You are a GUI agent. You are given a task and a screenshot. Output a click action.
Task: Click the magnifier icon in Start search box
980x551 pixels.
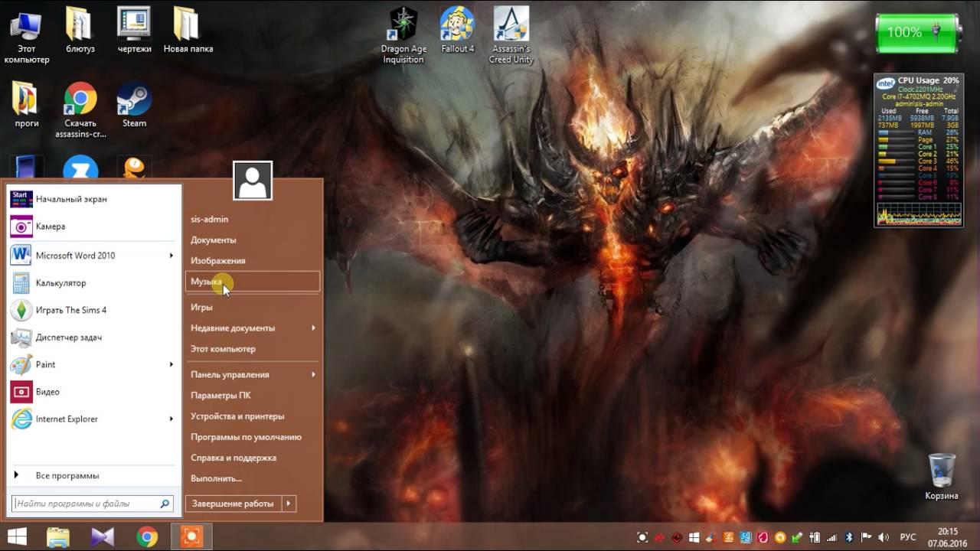165,504
